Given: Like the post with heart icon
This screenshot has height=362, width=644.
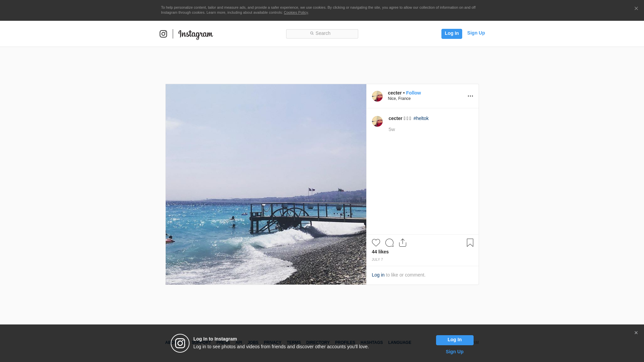Looking at the screenshot, I should [x=376, y=243].
